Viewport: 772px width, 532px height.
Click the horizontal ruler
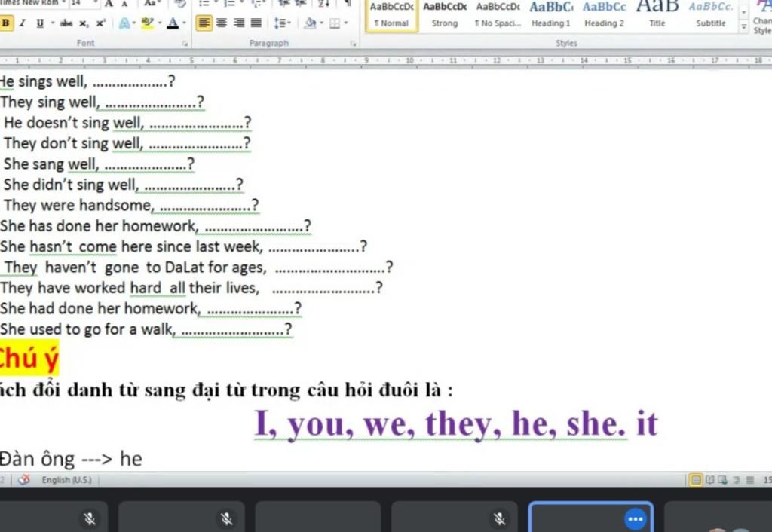coord(386,60)
